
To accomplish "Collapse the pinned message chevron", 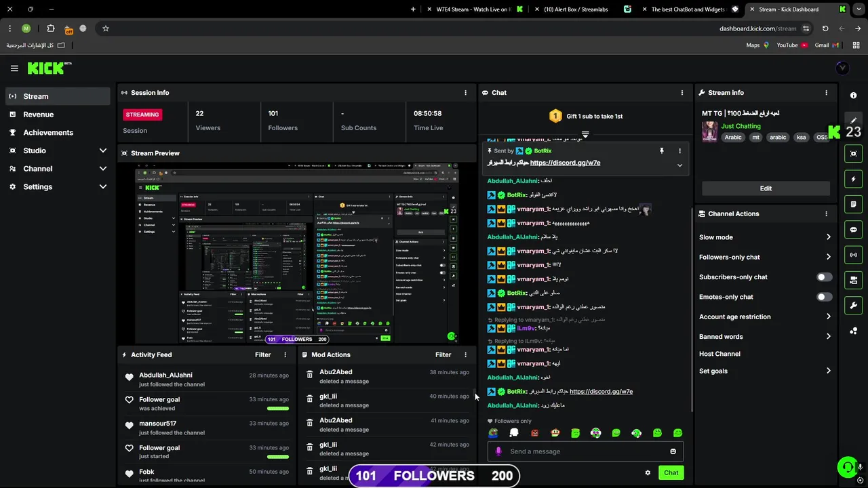I will point(679,165).
